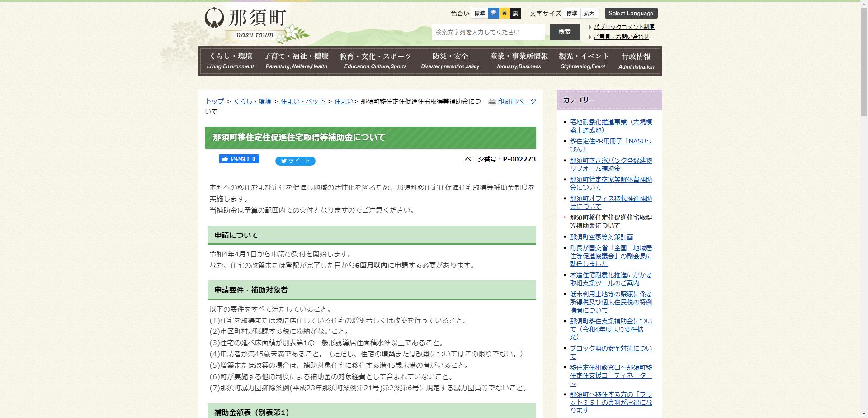868x418 pixels.
Task: Open 木造住宅耐震化推進 取組支援ツール link
Action: click(x=611, y=279)
